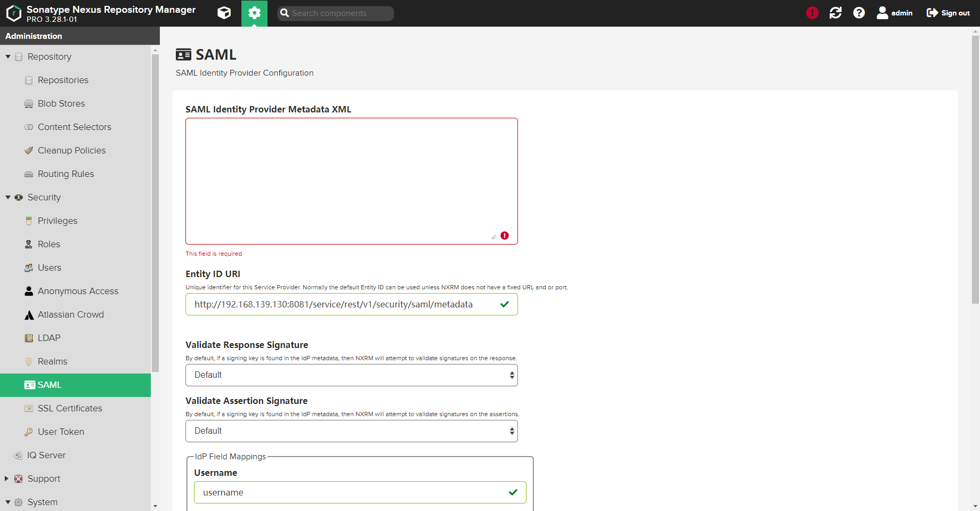Open the Validate Assertion Signature dropdown
This screenshot has width=980, height=511.
(x=352, y=431)
